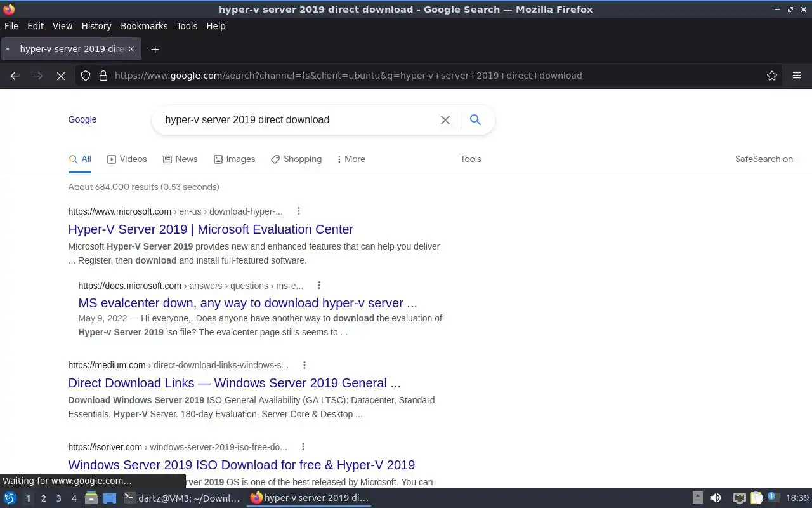This screenshot has height=508, width=812.
Task: Clear the search query with X
Action: pyautogui.click(x=445, y=119)
